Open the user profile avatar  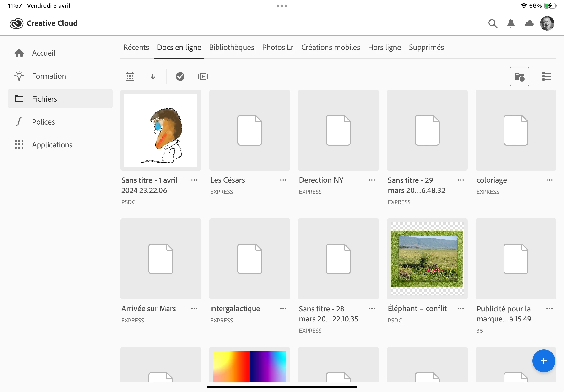(x=547, y=24)
